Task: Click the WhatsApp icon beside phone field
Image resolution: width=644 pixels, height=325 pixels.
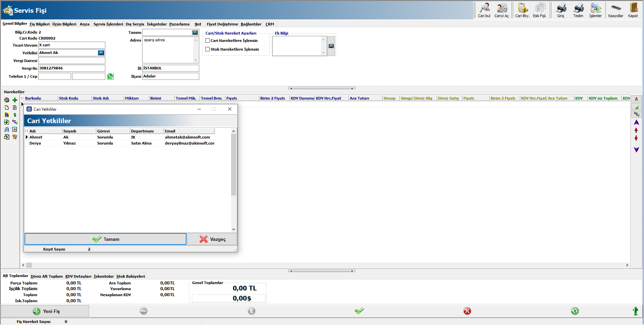Action: point(110,76)
